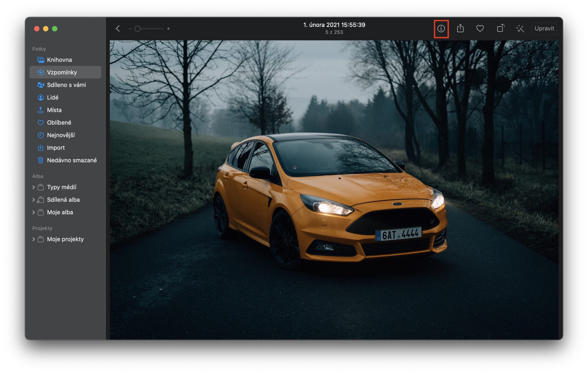Rotate the photo using rotate icon
The image size is (588, 373).
[x=500, y=28]
